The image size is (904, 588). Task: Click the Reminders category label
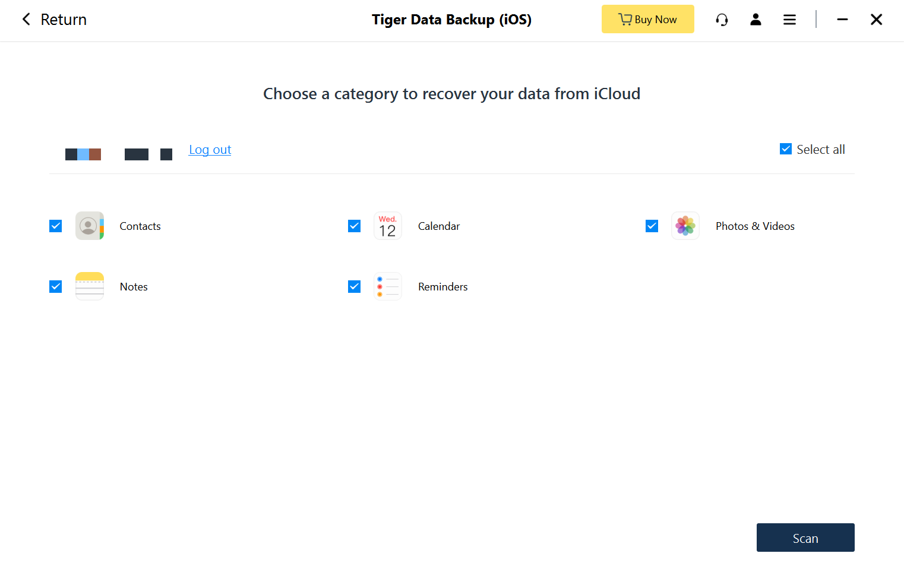pos(442,287)
